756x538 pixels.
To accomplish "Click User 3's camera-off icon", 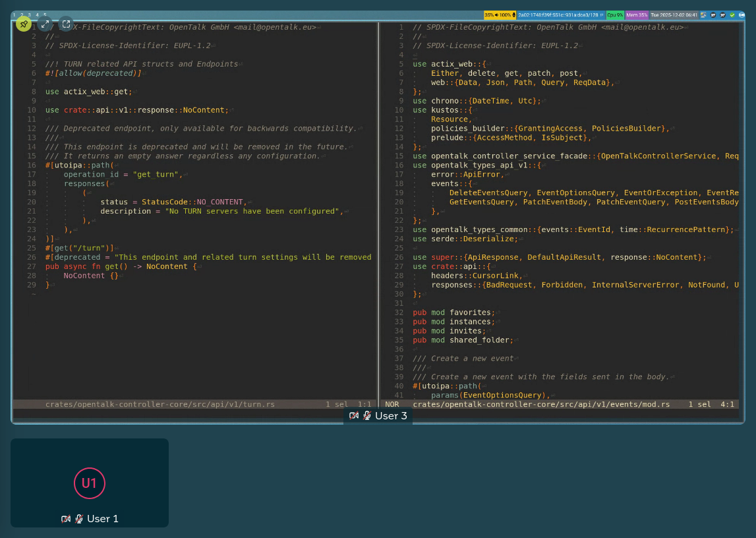I will [x=354, y=416].
